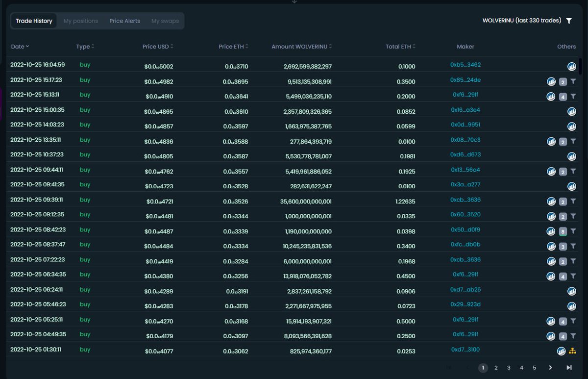Filter by maker on the 15:13:11 row
Screen dimensions: 588x379
pyautogui.click(x=573, y=97)
